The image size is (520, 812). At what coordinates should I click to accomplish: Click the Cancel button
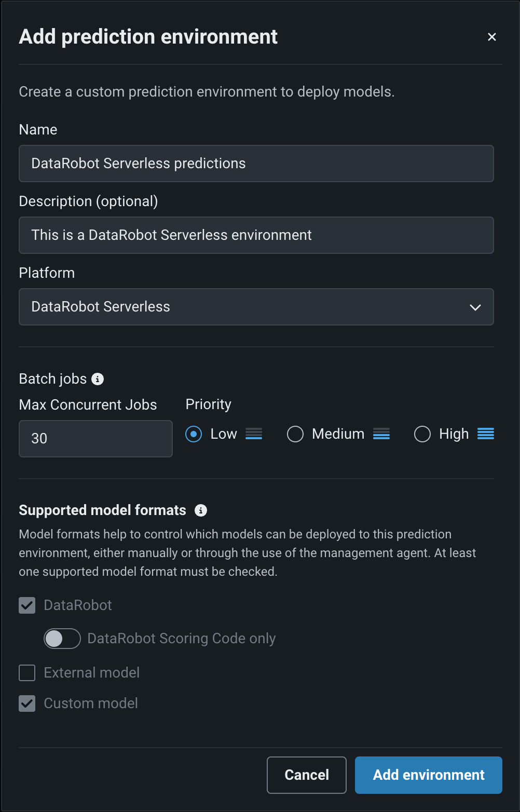(307, 775)
